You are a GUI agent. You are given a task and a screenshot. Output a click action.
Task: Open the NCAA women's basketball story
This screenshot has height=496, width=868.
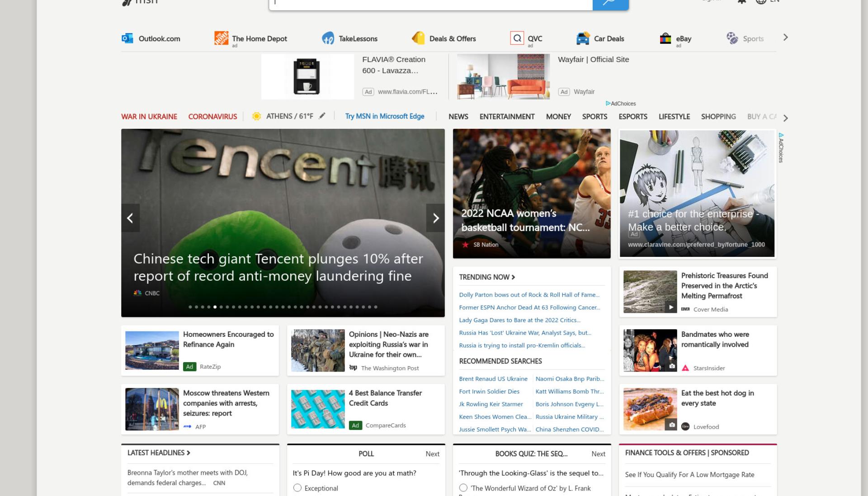pyautogui.click(x=532, y=194)
